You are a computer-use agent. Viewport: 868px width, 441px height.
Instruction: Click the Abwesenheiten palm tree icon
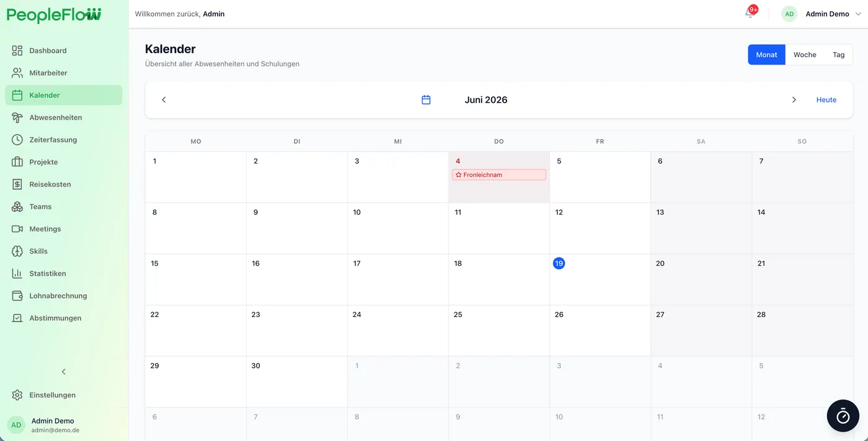(x=17, y=118)
